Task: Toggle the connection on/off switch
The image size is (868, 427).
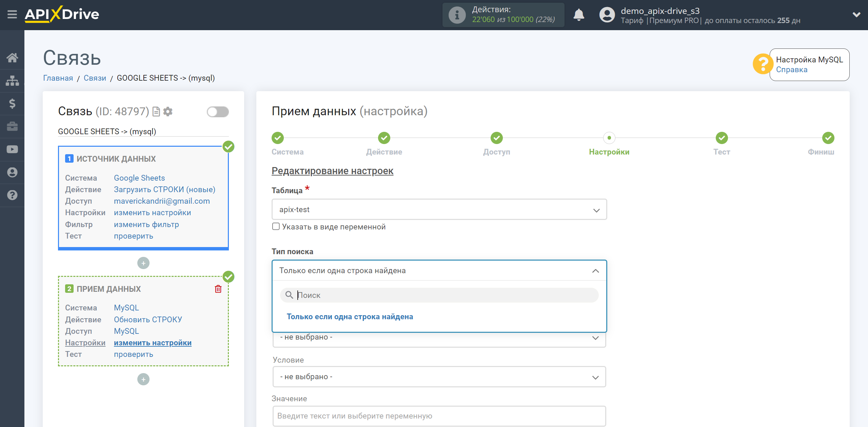Action: click(218, 112)
